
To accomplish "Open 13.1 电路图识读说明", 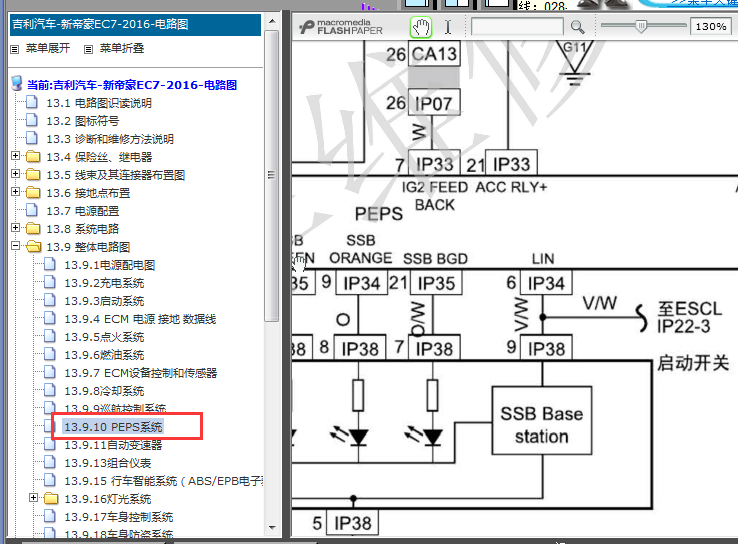I will pos(99,103).
